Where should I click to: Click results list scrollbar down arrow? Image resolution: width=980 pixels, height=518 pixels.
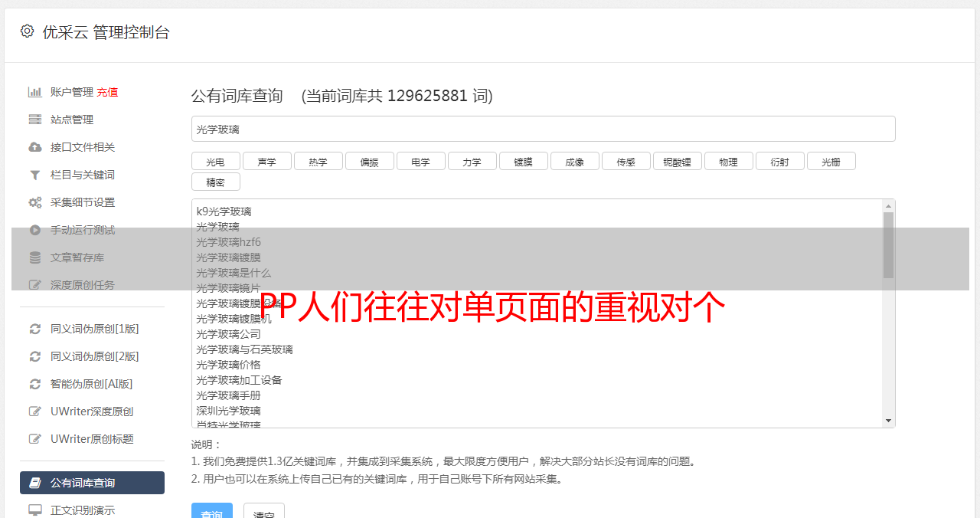(x=888, y=421)
